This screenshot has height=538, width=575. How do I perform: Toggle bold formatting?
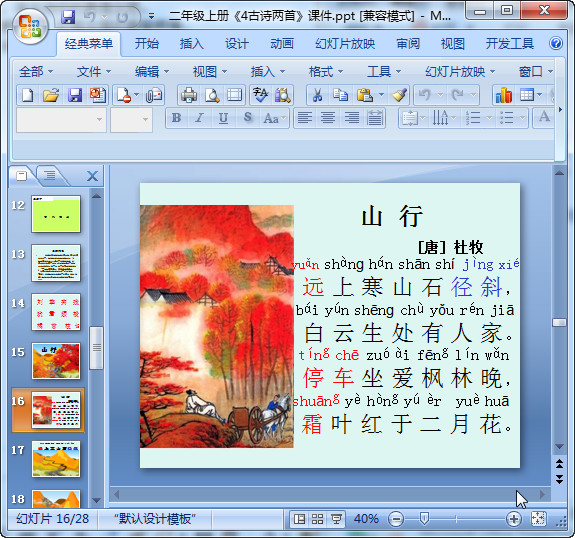coord(176,118)
